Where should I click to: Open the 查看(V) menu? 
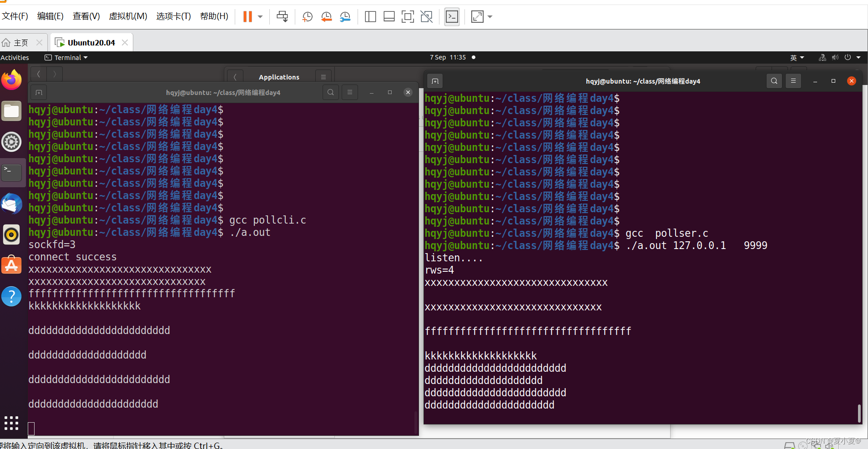point(86,16)
